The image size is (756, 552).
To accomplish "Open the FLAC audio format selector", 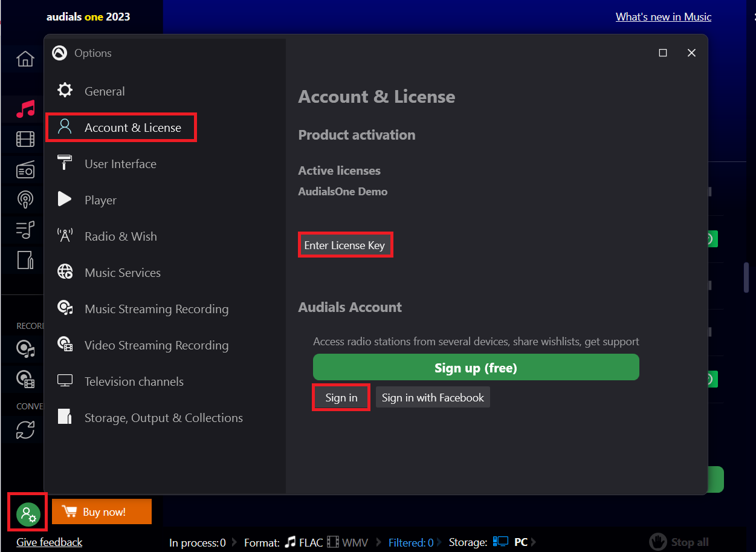I will 304,542.
